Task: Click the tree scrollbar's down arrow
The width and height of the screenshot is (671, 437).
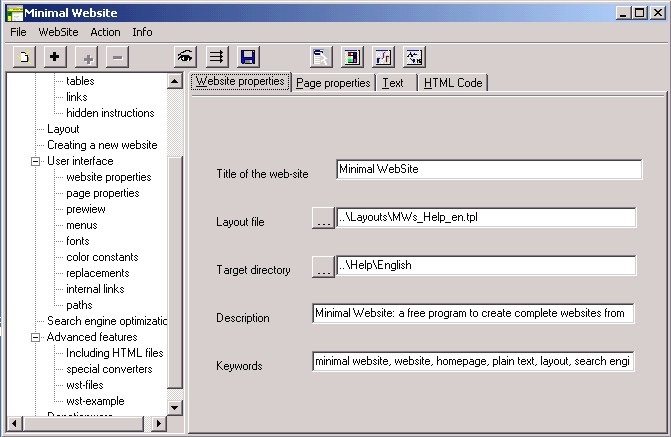Action: [175, 408]
